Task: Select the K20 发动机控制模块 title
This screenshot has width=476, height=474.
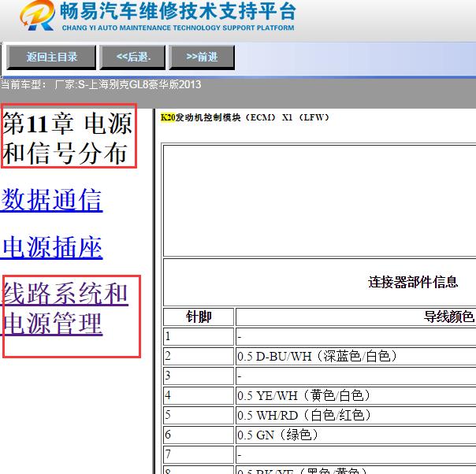Action: coord(244,117)
